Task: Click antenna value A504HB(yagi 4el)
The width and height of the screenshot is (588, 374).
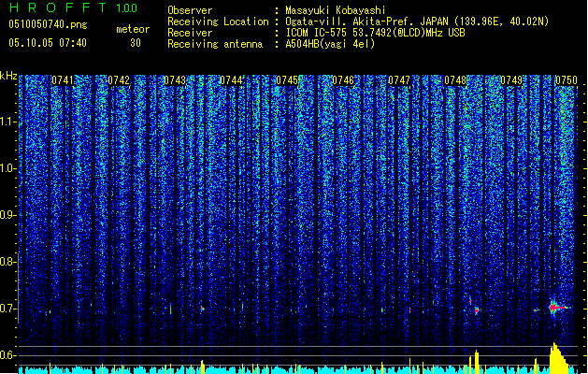Action: click(x=330, y=44)
